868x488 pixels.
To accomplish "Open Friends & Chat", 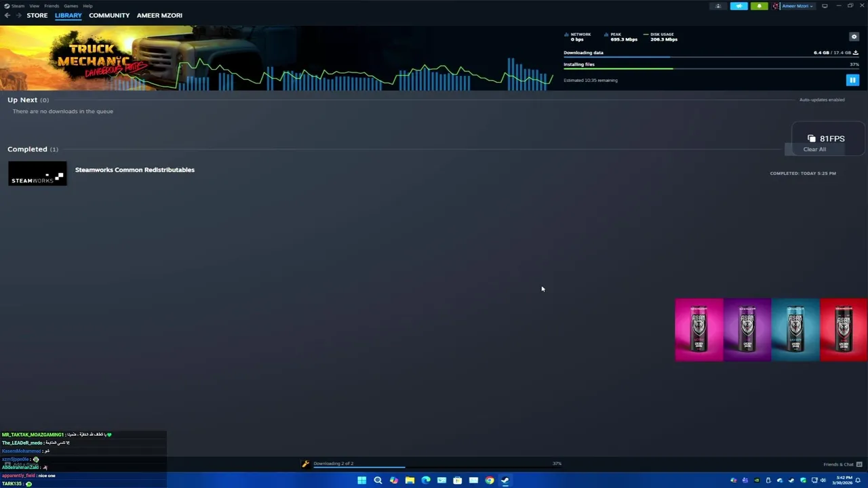I will pos(842,464).
